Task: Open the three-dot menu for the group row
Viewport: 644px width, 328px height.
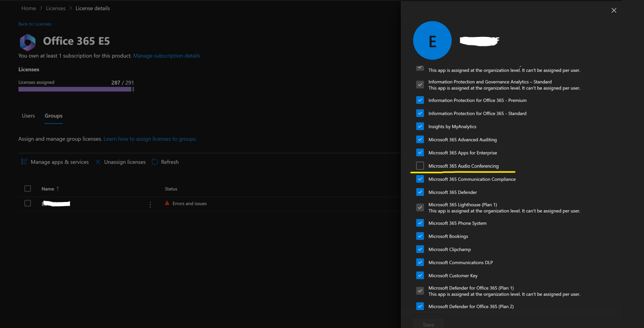Action: point(150,204)
